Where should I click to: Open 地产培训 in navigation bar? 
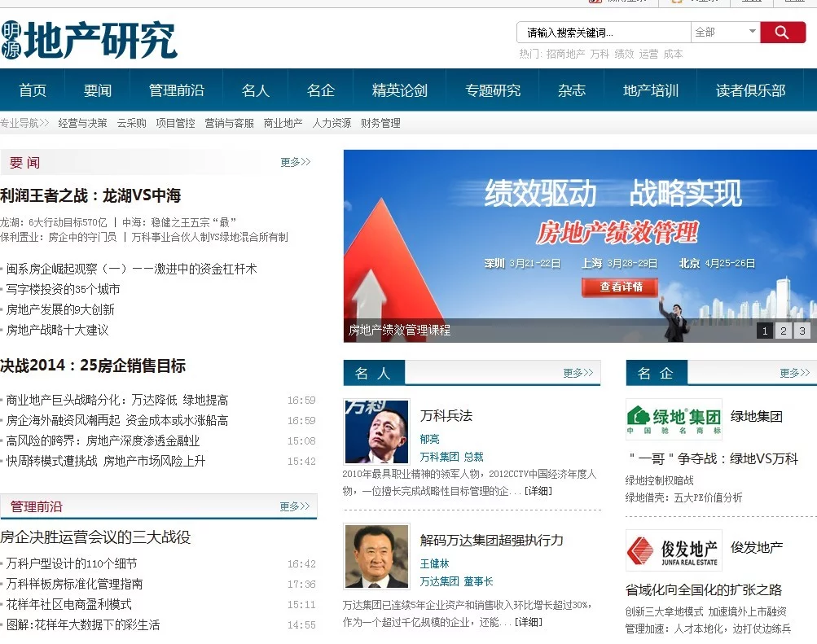pos(650,90)
